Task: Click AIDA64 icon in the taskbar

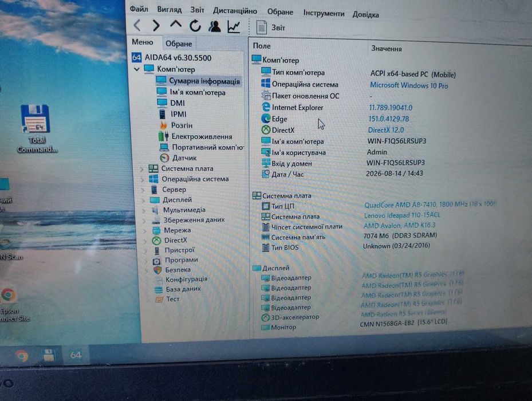Action: (76, 355)
